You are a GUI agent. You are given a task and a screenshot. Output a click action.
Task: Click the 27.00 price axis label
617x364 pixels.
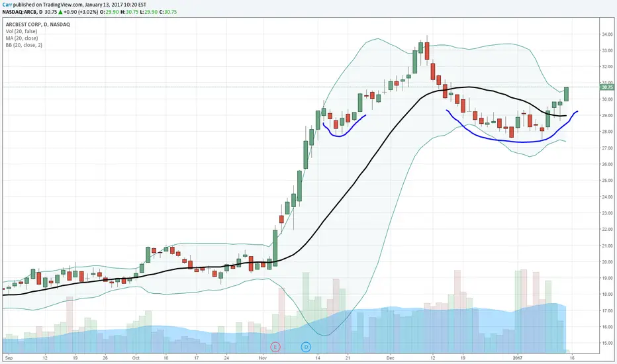(x=607, y=148)
